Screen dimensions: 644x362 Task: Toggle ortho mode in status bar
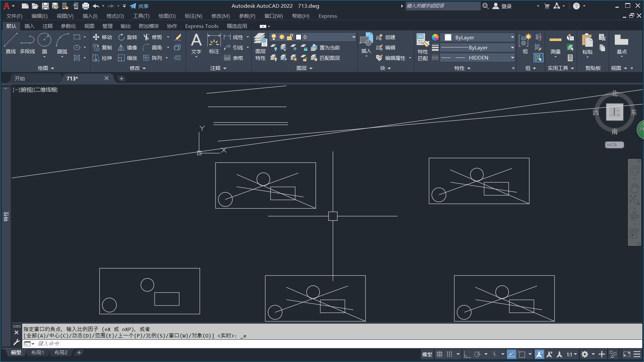[467, 354]
